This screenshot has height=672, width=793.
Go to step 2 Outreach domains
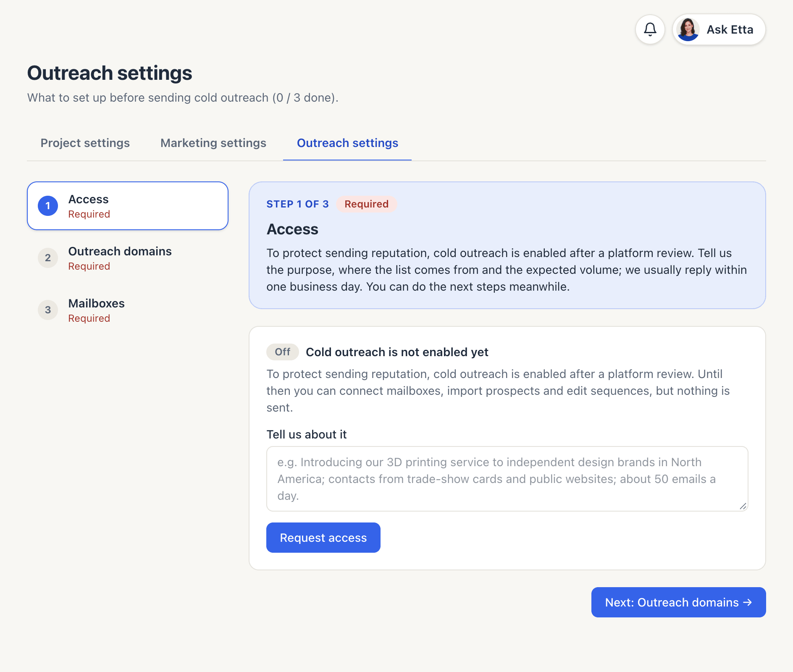128,258
